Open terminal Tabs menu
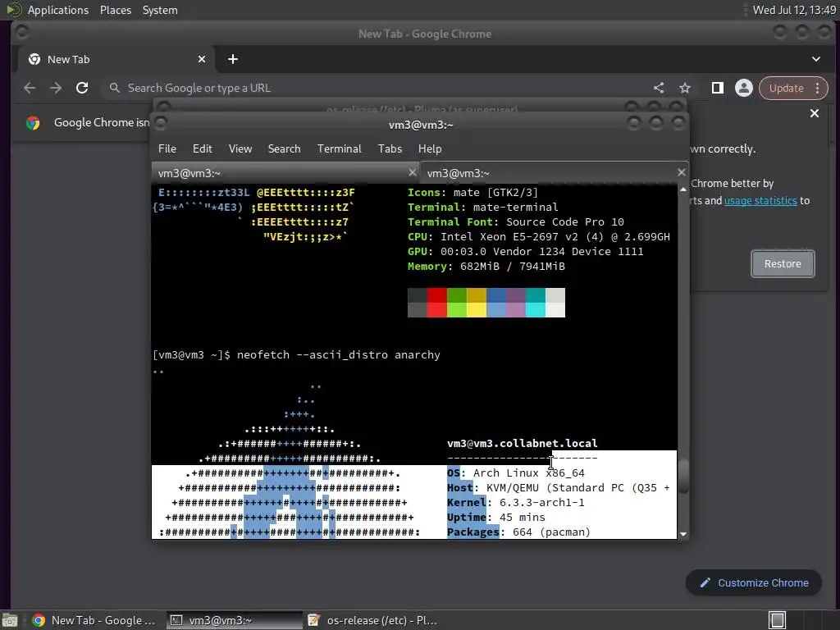This screenshot has height=630, width=840. [x=390, y=148]
